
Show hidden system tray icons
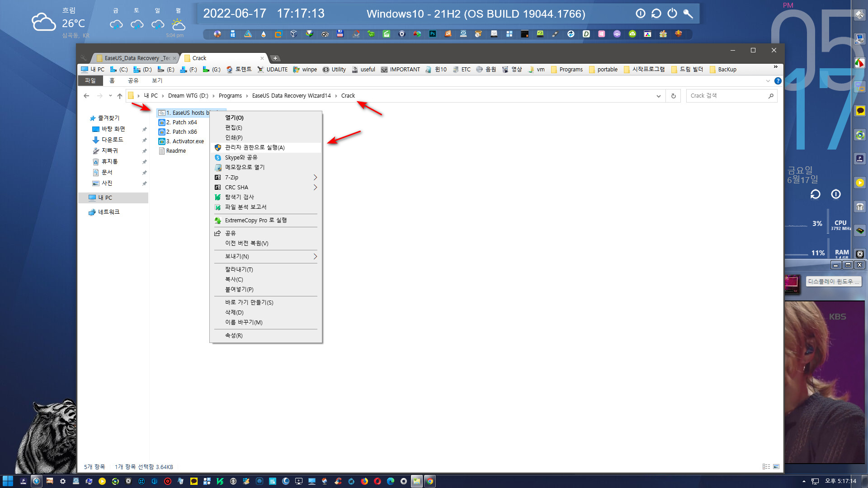[804, 482]
